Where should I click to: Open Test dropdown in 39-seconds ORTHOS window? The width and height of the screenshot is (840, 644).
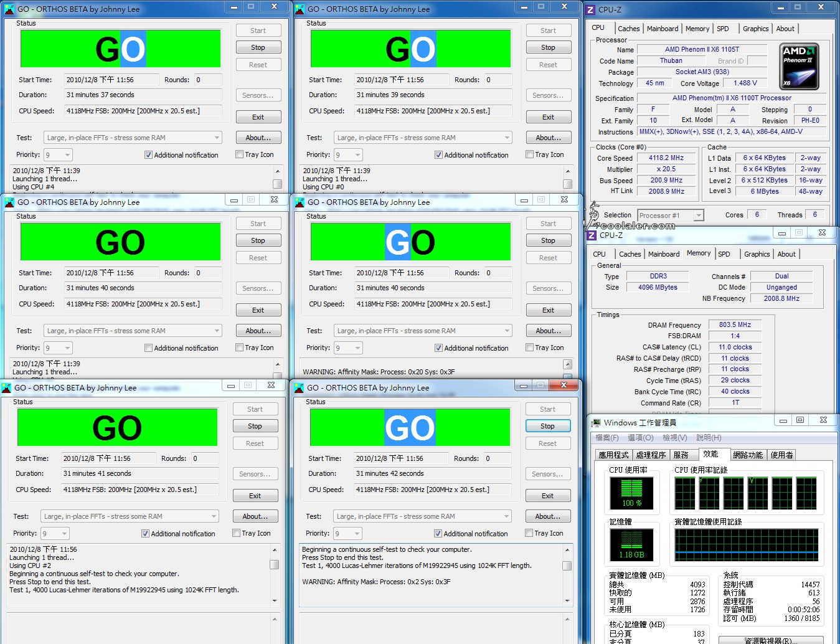(x=423, y=138)
